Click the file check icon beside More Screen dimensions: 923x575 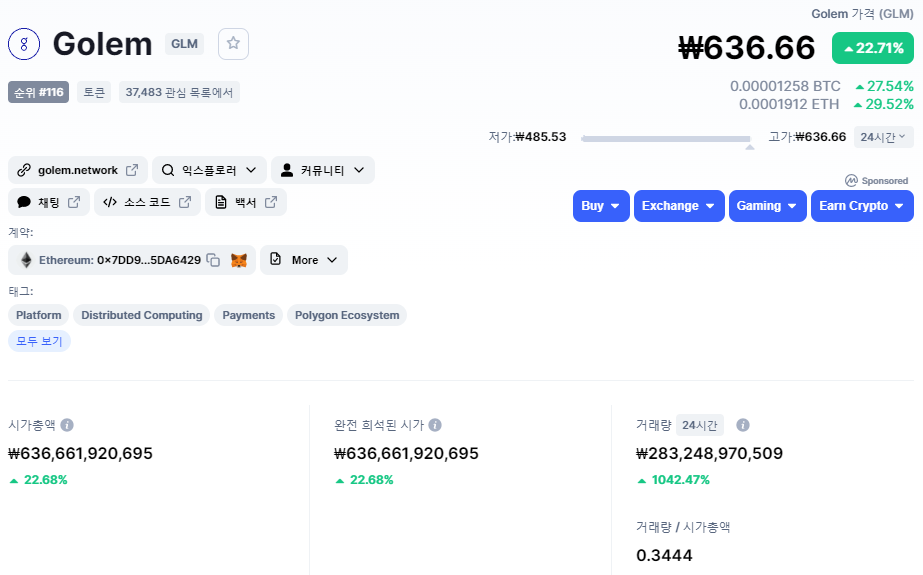(275, 258)
